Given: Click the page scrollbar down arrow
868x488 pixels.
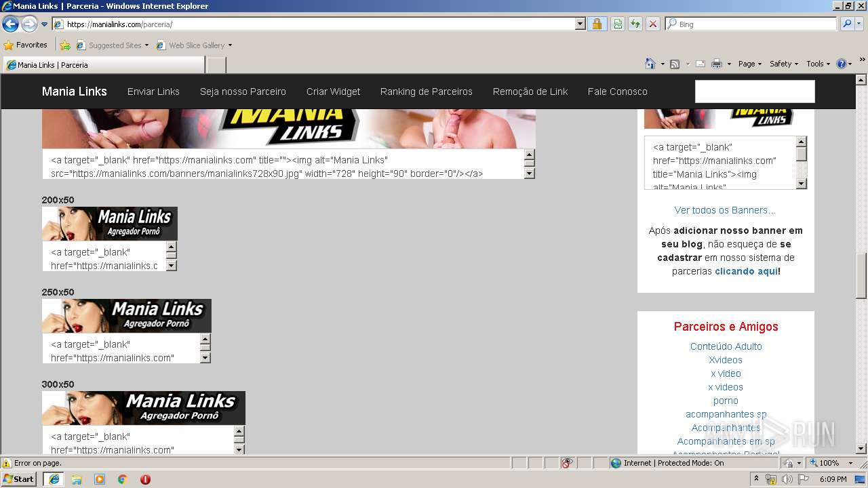Looking at the screenshot, I should click(861, 449).
